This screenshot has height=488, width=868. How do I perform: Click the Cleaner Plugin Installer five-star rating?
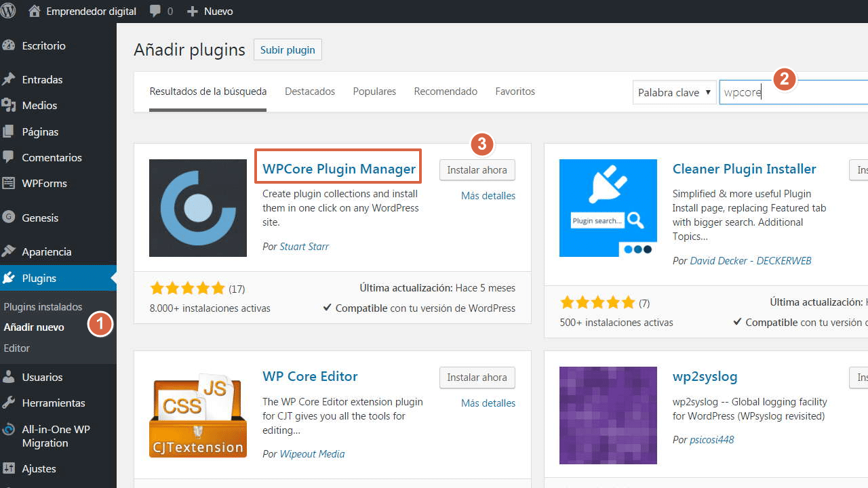click(597, 302)
